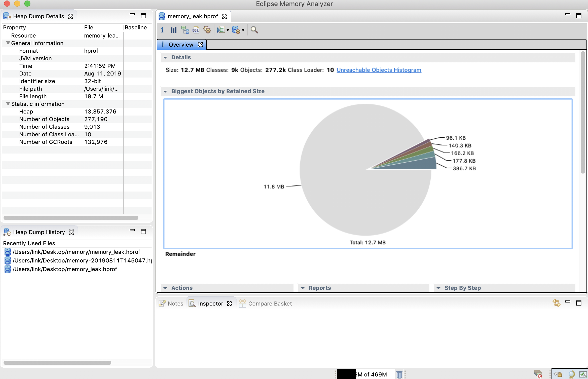588x379 pixels.
Task: Run garbage collector trash can icon
Action: coord(399,374)
